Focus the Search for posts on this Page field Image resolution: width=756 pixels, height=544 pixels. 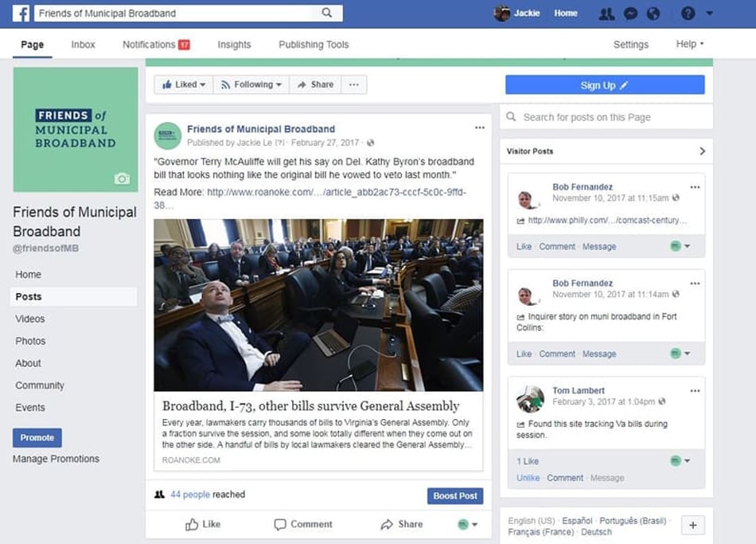[x=606, y=117]
